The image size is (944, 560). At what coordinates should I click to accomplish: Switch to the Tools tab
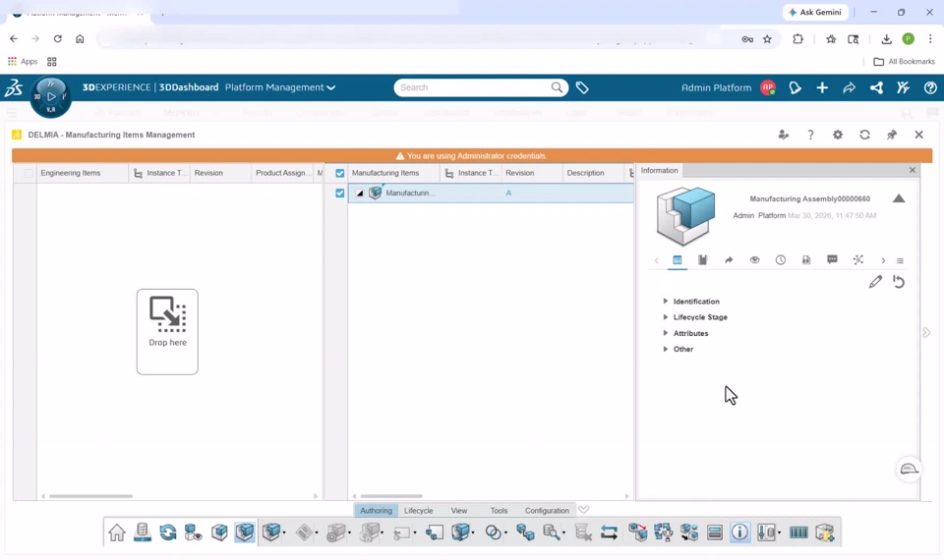tap(499, 510)
